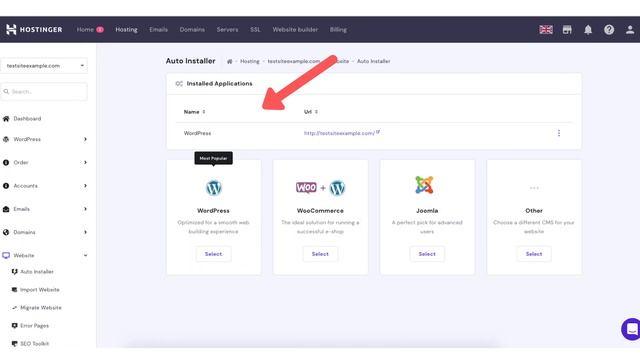
Task: Open Dashboard in sidebar
Action: point(27,119)
